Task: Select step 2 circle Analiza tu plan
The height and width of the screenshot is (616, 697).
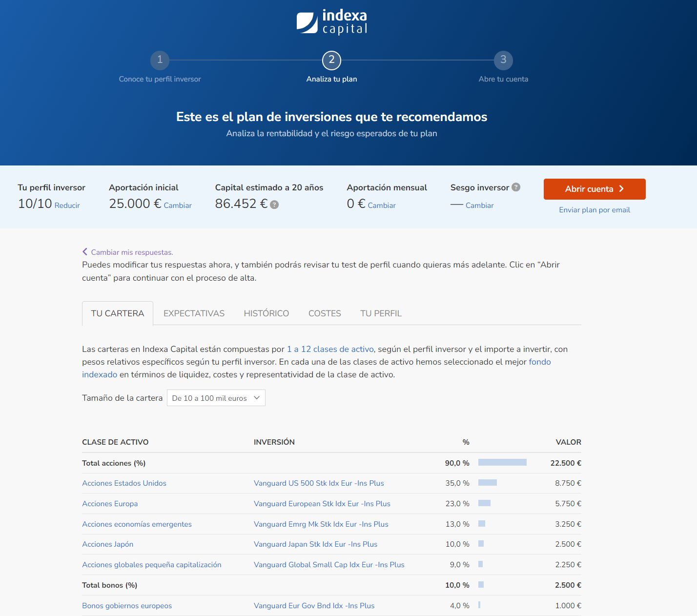Action: pos(331,60)
